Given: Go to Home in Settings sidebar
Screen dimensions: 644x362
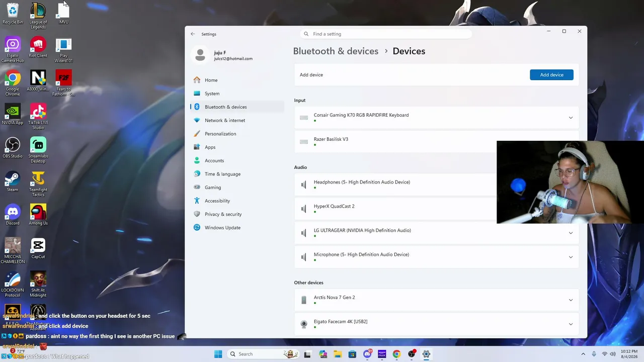Looking at the screenshot, I should click(x=237, y=80).
